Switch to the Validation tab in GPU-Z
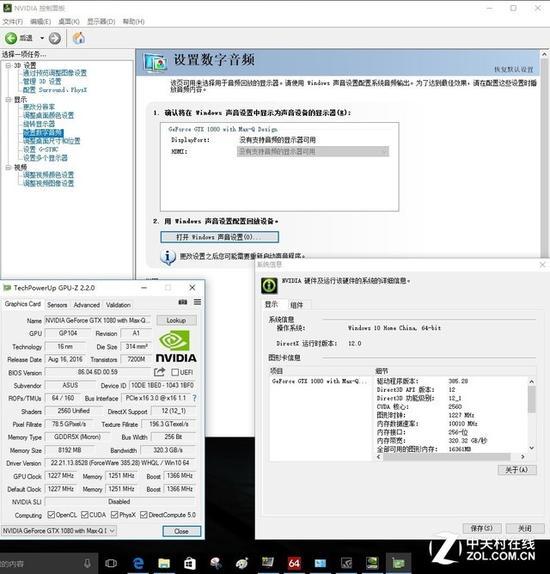Viewport: 550px width, 574px height. tap(118, 305)
